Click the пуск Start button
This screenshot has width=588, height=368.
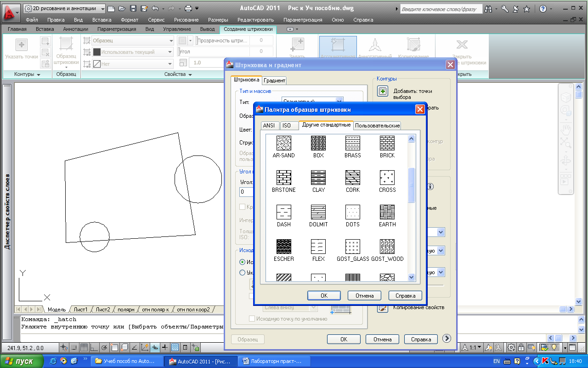[x=22, y=361]
